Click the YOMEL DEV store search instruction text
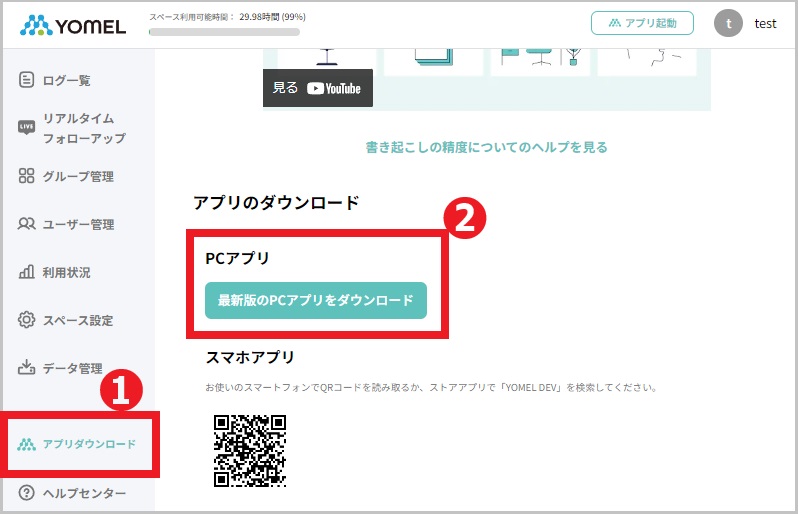Viewport: 798px width, 514px height. (431, 388)
